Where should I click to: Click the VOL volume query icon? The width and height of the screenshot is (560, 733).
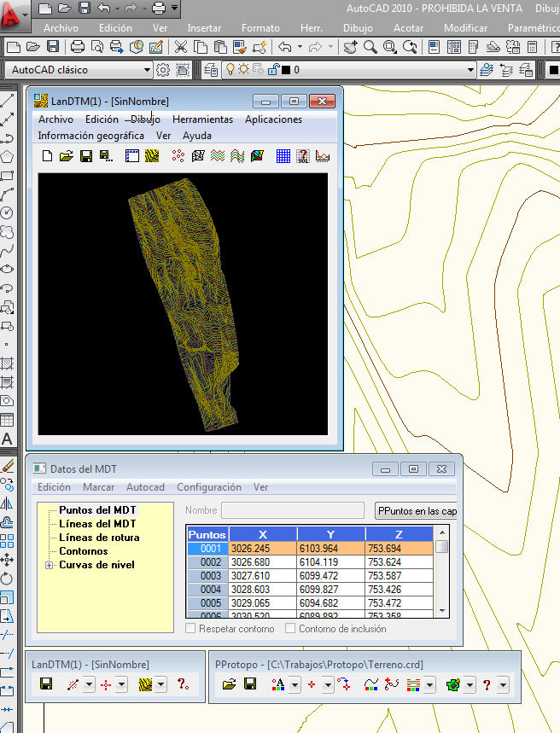click(x=303, y=155)
